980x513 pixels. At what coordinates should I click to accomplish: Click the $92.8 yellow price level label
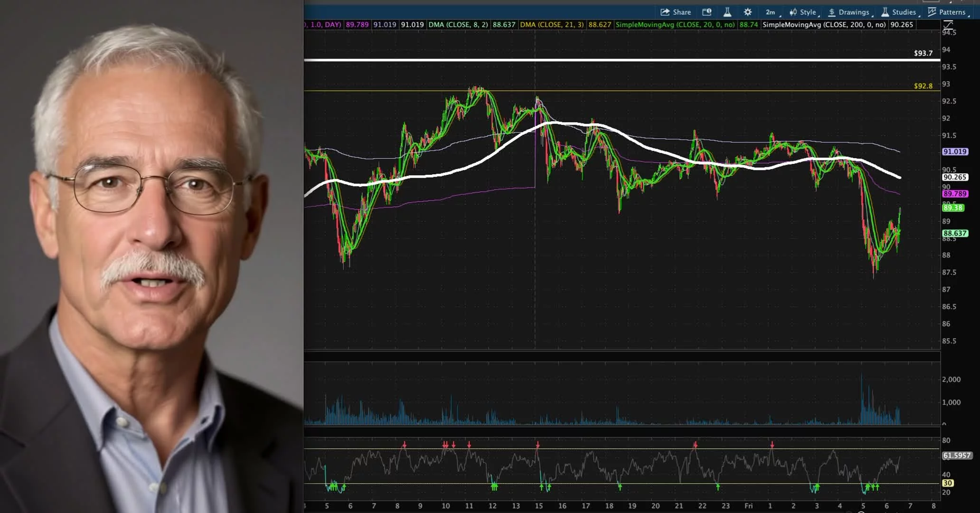coord(923,86)
